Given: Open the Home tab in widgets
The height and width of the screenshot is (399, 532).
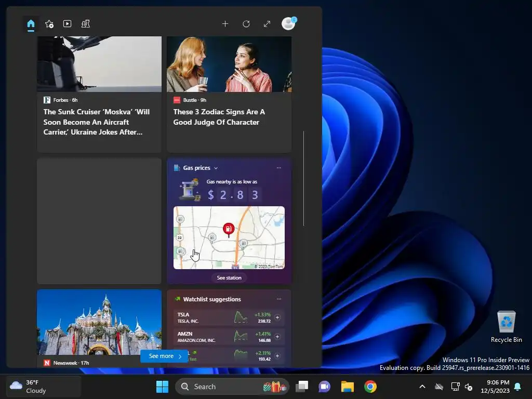Looking at the screenshot, I should click(x=31, y=24).
